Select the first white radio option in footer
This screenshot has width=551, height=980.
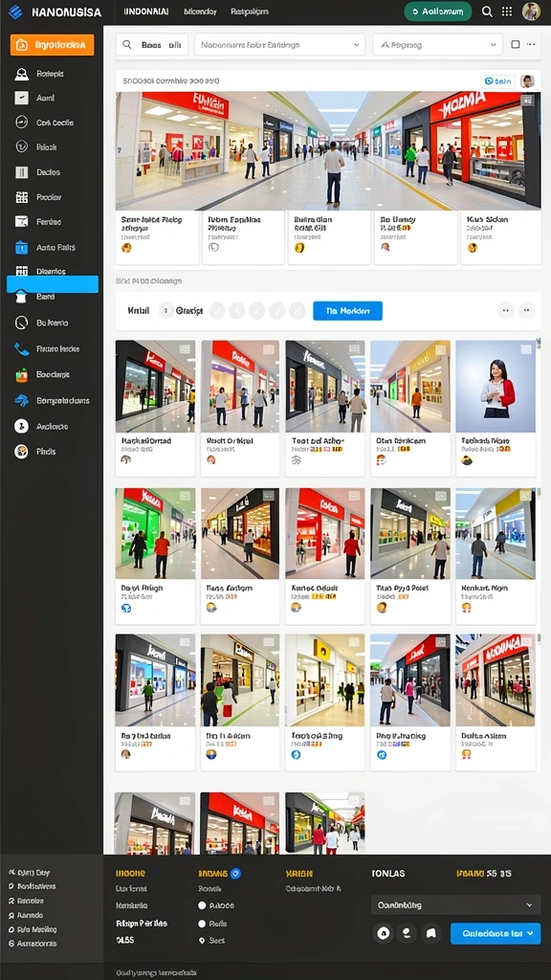point(202,905)
